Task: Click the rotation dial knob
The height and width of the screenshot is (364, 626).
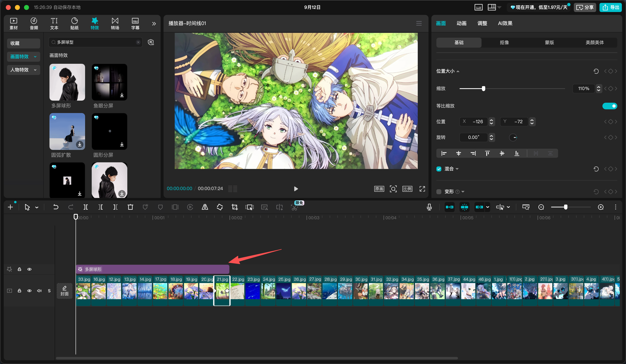Action: click(513, 137)
